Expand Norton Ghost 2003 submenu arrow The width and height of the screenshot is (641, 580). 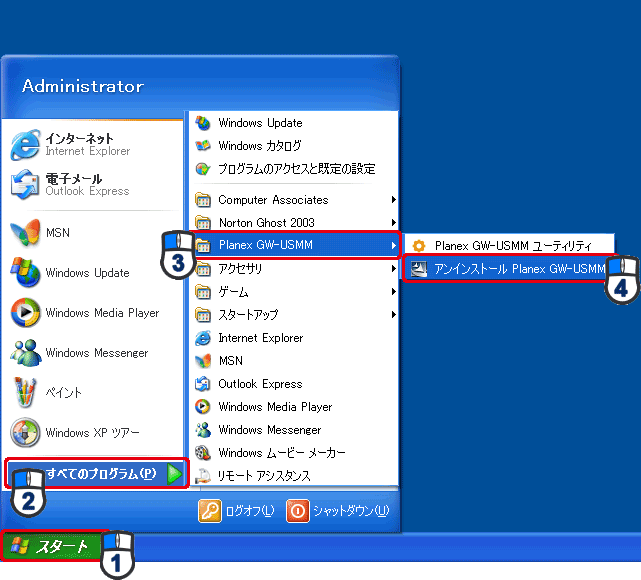coord(393,223)
